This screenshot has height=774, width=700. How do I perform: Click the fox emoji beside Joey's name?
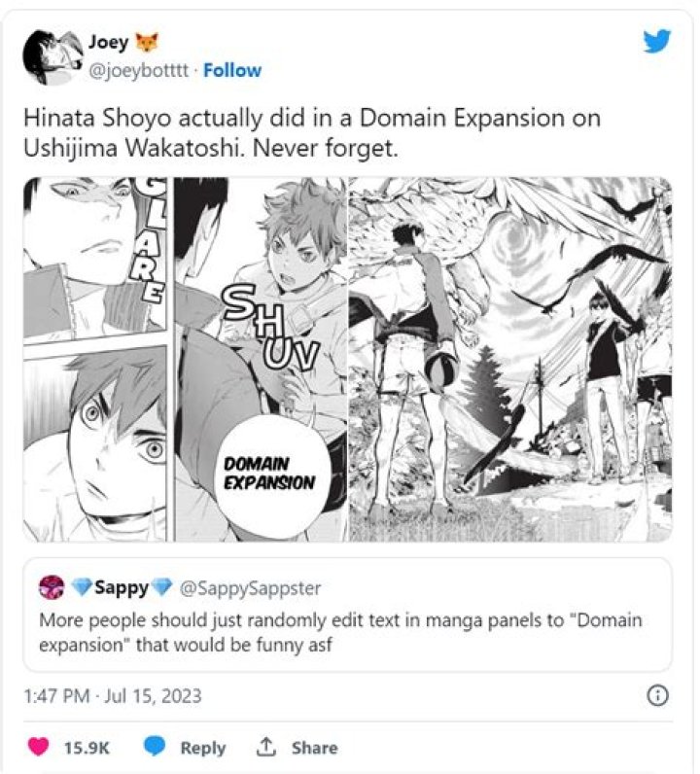click(x=149, y=43)
